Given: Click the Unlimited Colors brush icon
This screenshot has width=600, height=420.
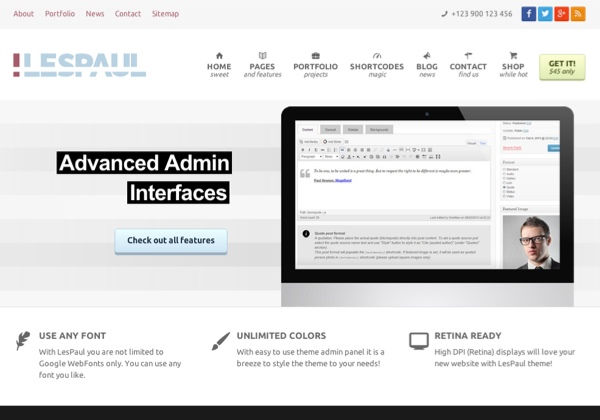Looking at the screenshot, I should pyautogui.click(x=220, y=341).
